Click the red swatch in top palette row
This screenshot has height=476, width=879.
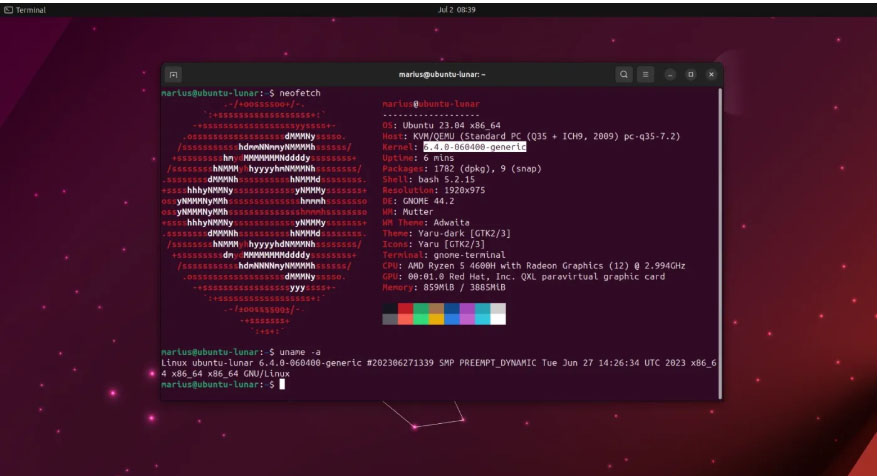pos(405,308)
